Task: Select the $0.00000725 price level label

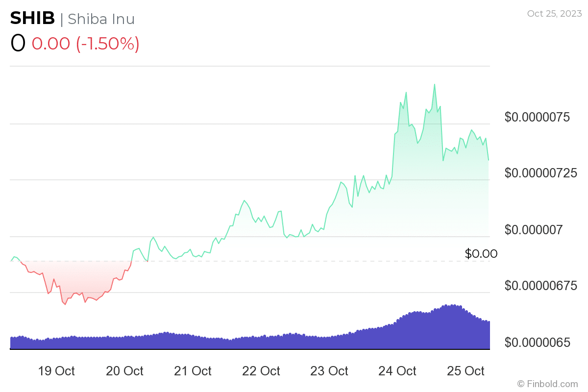Action: [x=540, y=173]
